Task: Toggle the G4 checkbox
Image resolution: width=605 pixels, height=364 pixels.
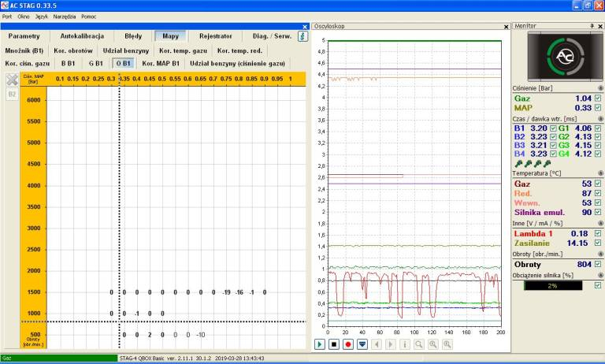Action: [598, 154]
